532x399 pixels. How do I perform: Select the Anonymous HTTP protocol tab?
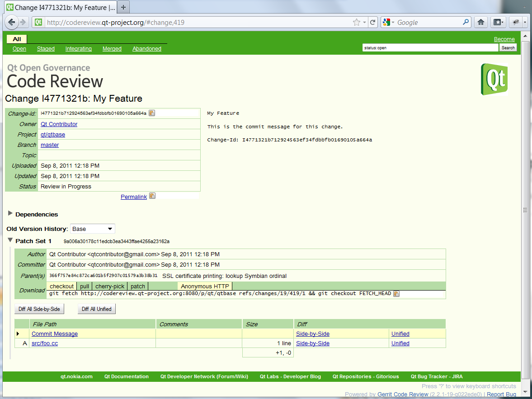[205, 286]
